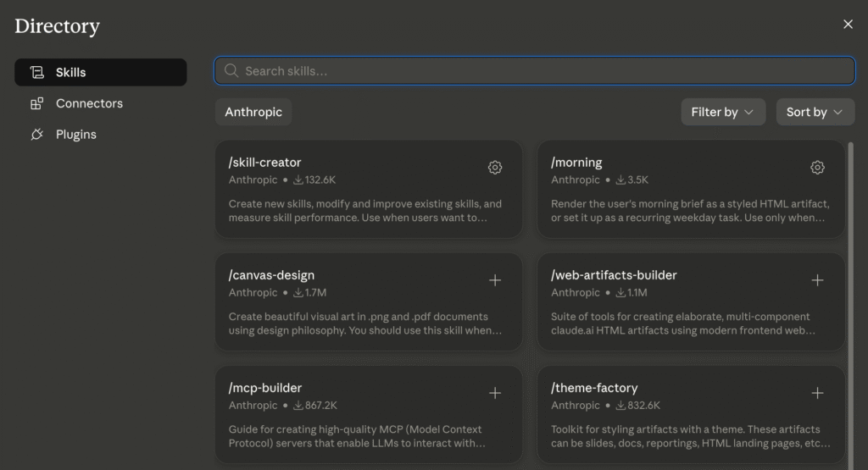Add web-artifacts-builder using plus icon
This screenshot has height=470, width=868.
[817, 280]
